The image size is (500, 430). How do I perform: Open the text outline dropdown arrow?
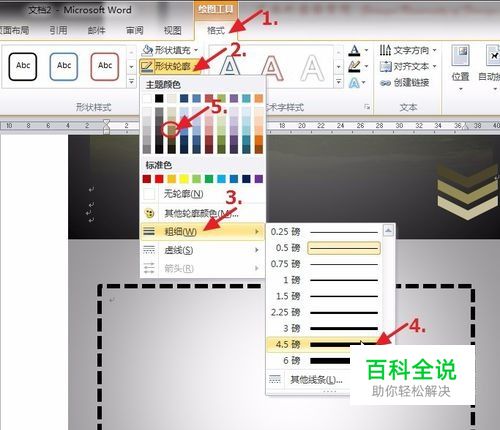point(366,66)
